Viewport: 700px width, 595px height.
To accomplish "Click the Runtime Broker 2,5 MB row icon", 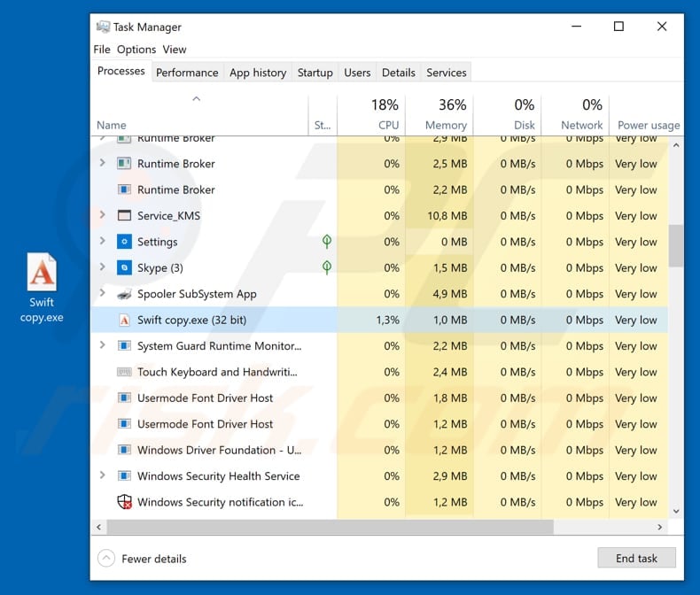I will pos(124,164).
